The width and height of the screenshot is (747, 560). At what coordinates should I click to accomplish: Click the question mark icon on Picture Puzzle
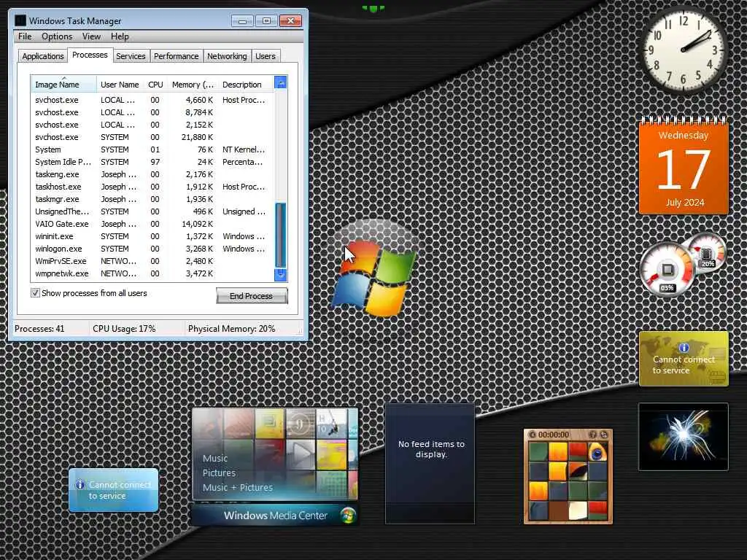pyautogui.click(x=593, y=435)
